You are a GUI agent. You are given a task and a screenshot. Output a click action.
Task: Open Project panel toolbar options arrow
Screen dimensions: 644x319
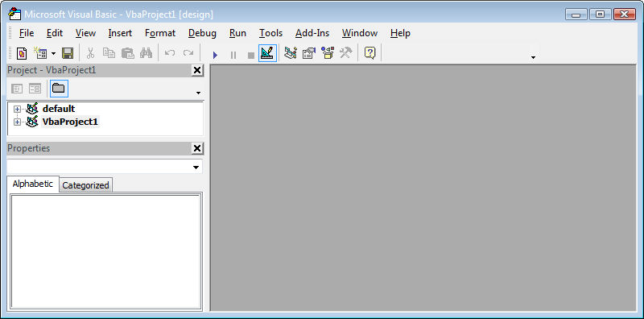coord(198,93)
